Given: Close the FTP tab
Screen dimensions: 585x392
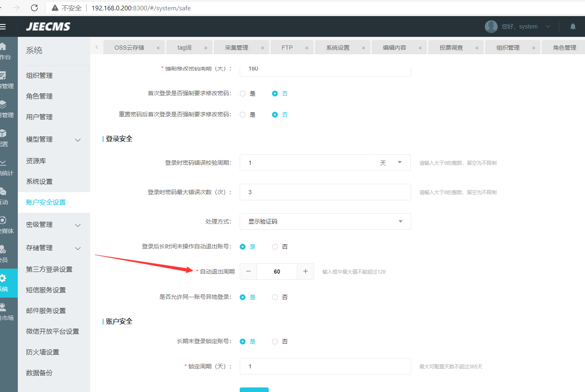Looking at the screenshot, I should point(307,48).
